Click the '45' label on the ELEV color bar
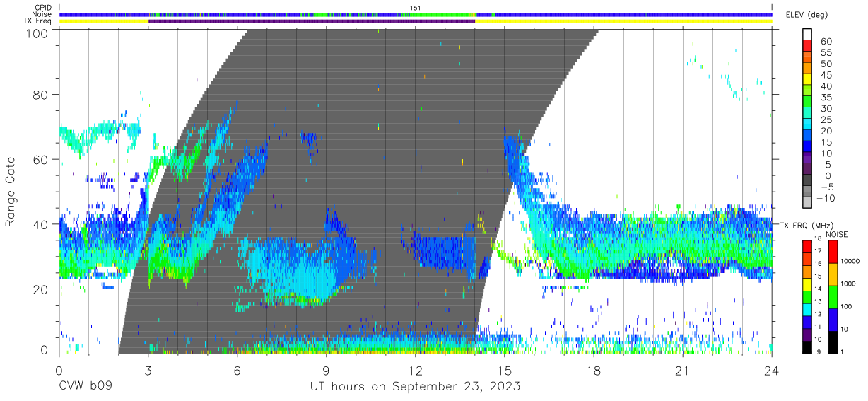 (x=826, y=76)
